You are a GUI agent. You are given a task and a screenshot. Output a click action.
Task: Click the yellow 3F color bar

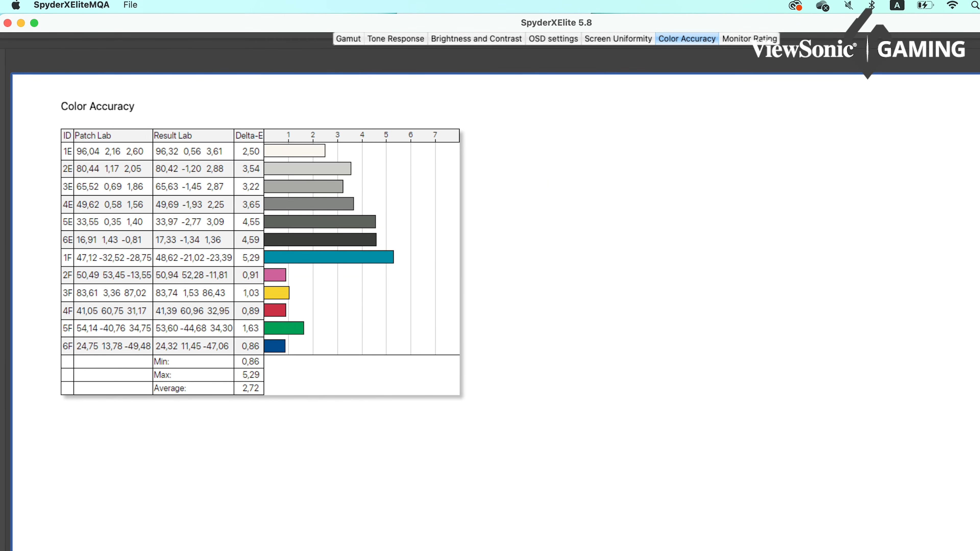277,293
